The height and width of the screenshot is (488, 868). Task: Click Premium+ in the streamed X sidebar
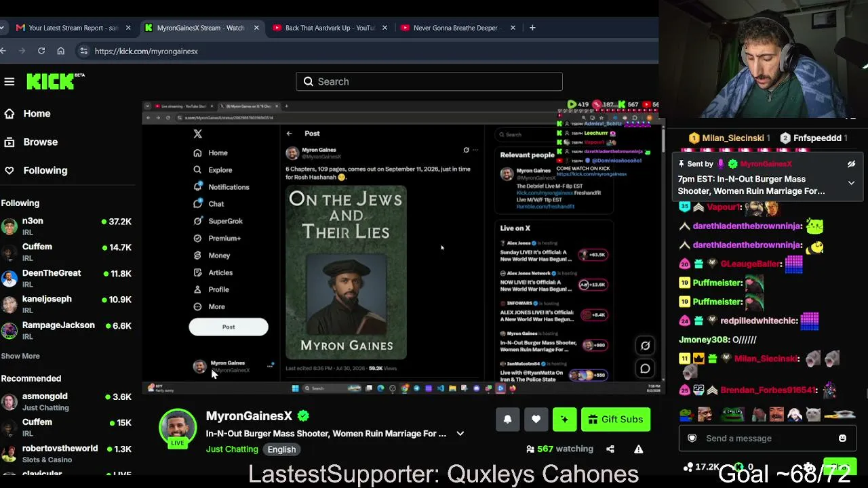tap(217, 239)
